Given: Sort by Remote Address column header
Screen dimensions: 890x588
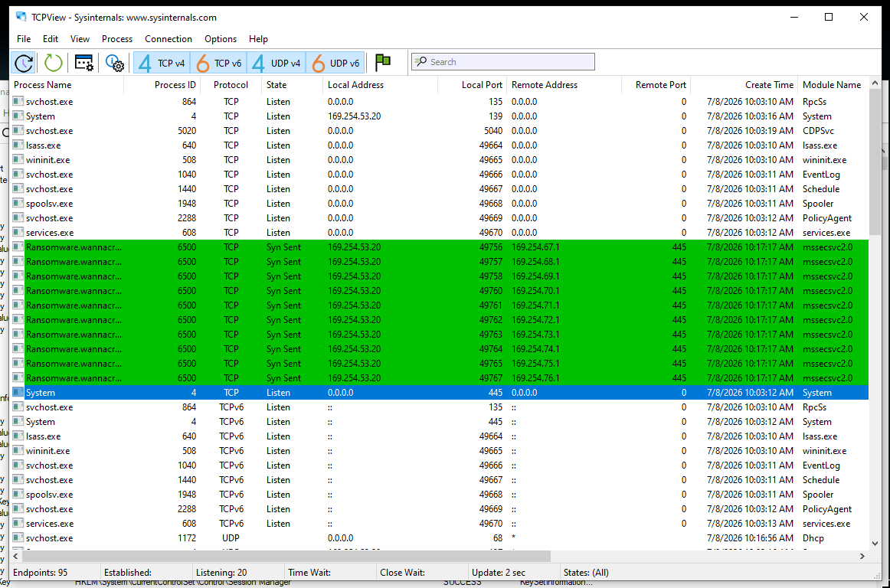Looking at the screenshot, I should coord(564,85).
